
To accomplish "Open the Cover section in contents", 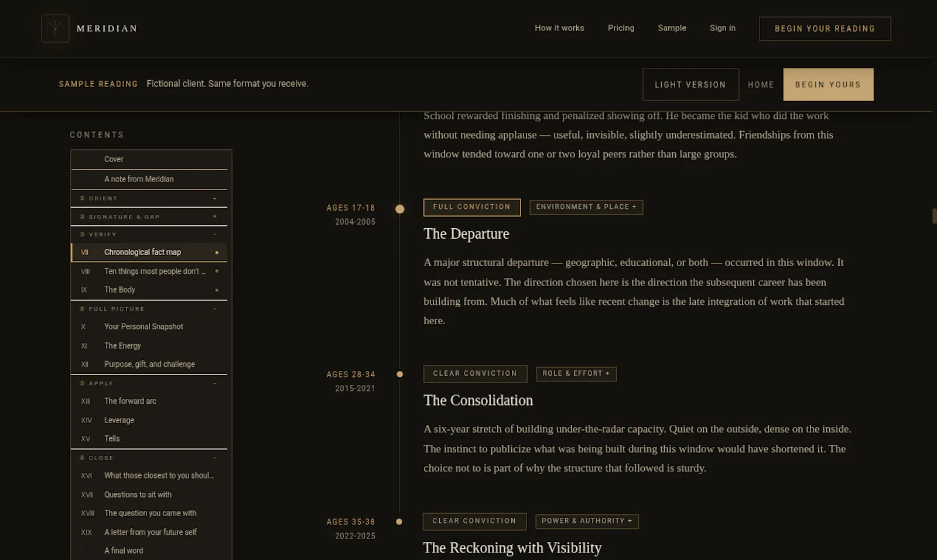I will 149,159.
